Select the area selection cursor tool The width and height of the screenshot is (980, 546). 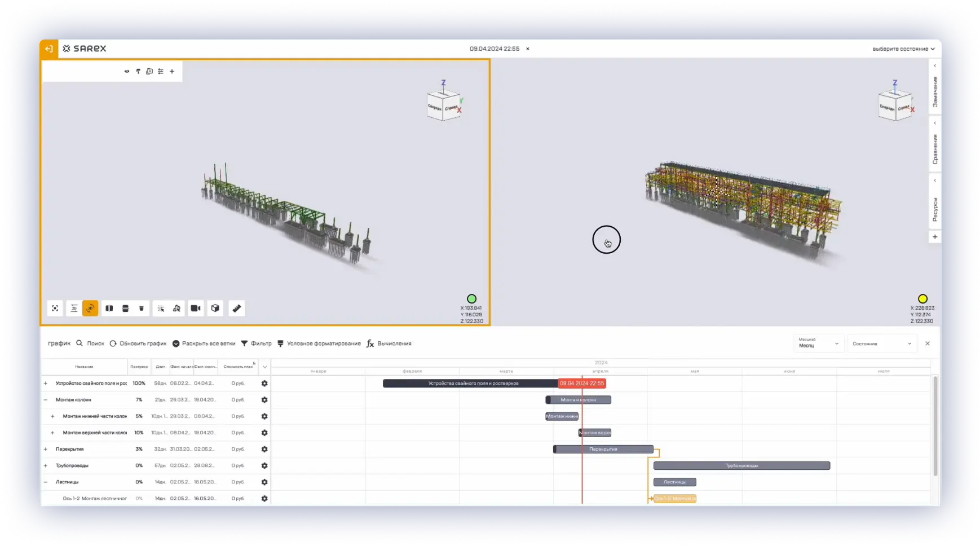161,309
